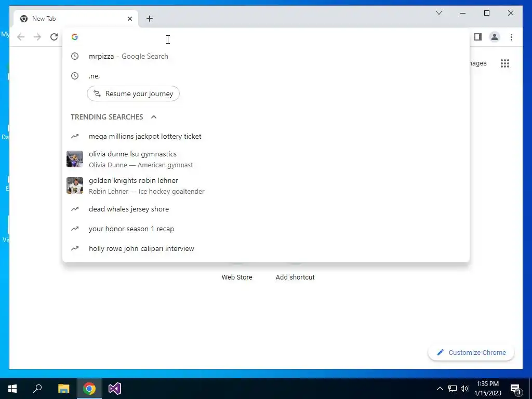The height and width of the screenshot is (399, 532).
Task: Open the Windows Start menu
Action: pyautogui.click(x=12, y=389)
